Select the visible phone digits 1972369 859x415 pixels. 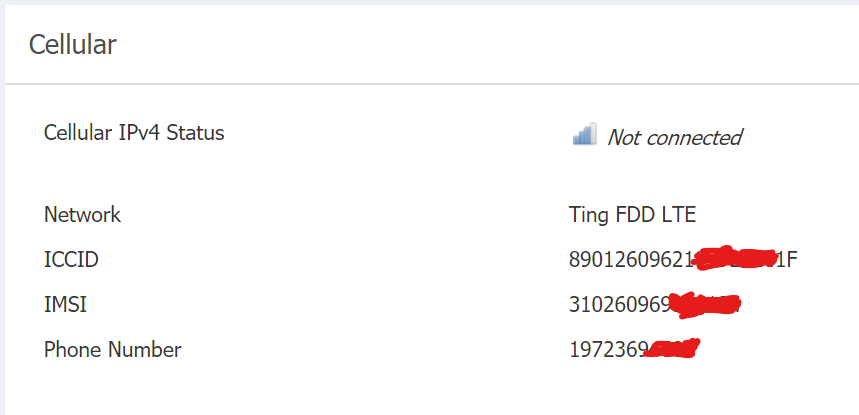coord(608,350)
